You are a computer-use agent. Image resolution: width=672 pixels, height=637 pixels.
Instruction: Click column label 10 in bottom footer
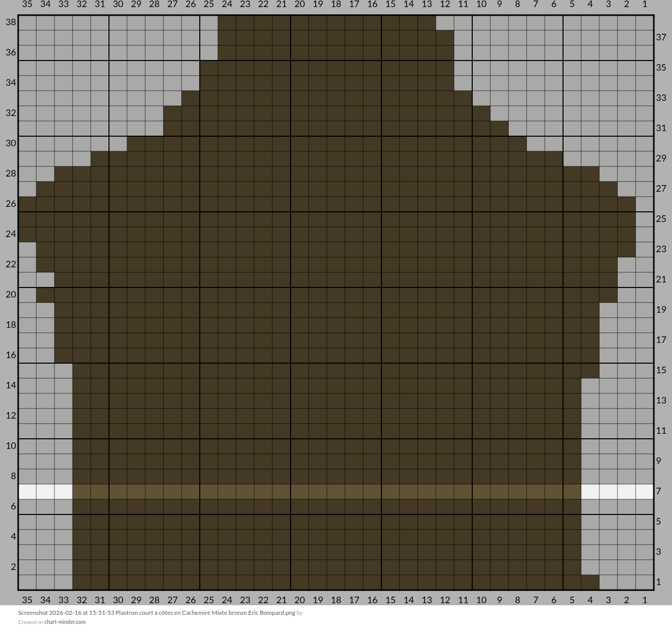coord(481,600)
